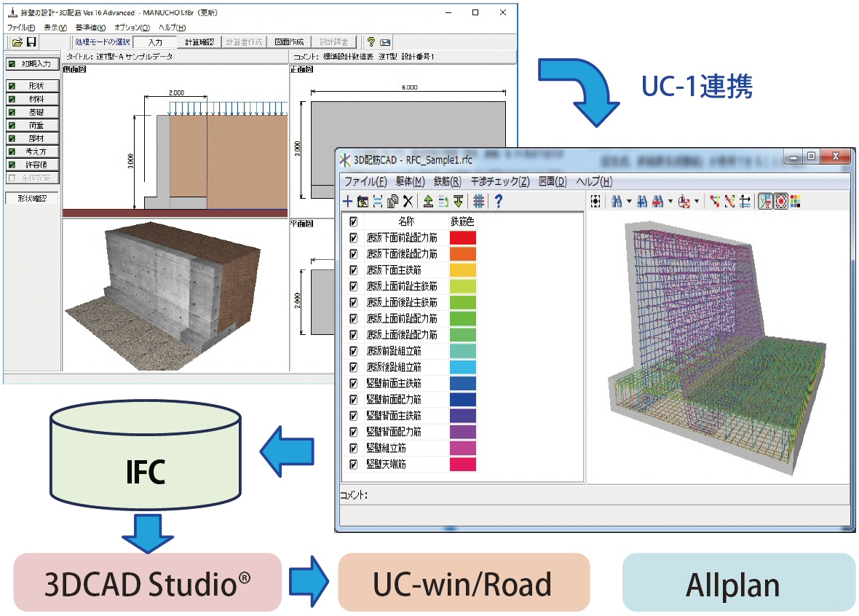Toggle the red circle render mode icon

780,202
